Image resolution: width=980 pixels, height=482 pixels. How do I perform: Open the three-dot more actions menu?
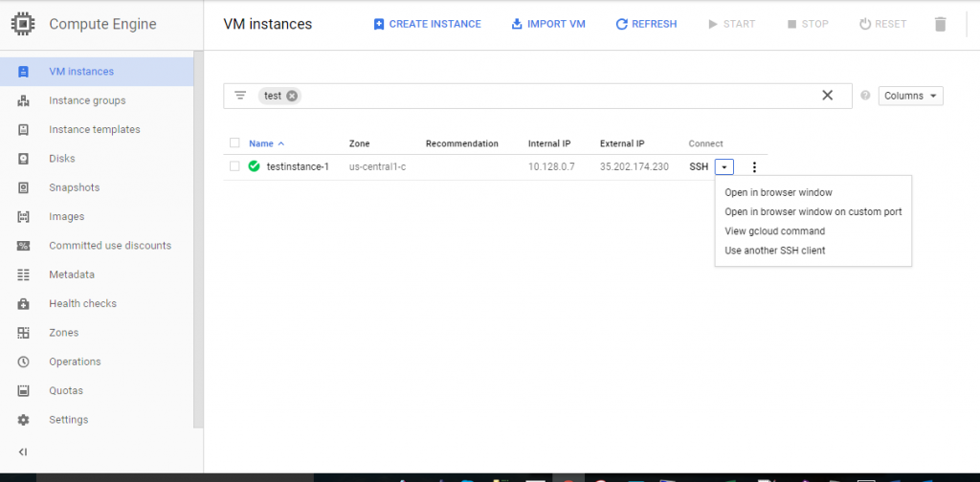pyautogui.click(x=754, y=167)
